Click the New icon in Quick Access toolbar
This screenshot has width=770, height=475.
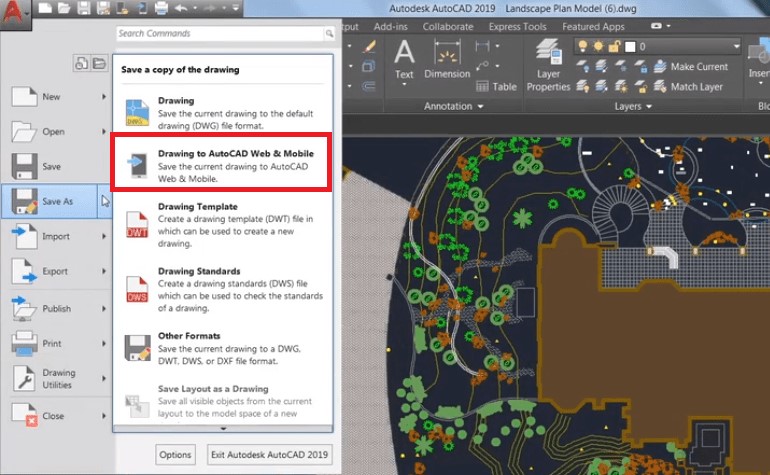click(45, 8)
